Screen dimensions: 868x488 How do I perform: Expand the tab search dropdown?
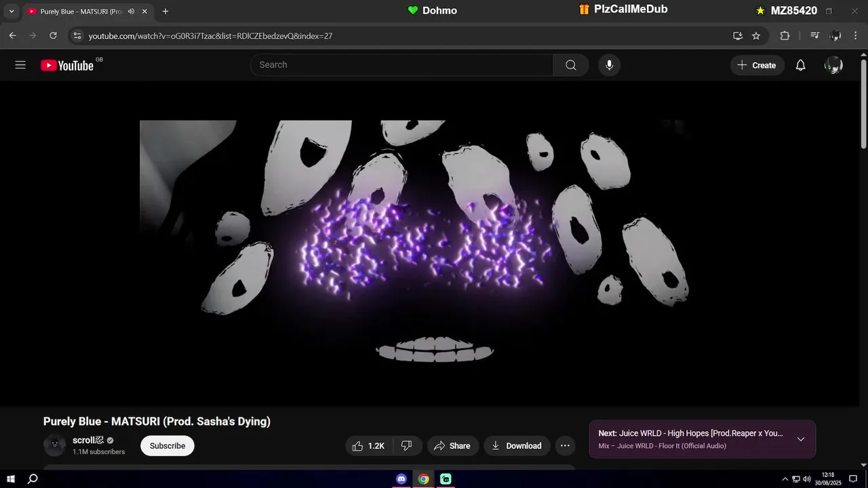coord(11,12)
